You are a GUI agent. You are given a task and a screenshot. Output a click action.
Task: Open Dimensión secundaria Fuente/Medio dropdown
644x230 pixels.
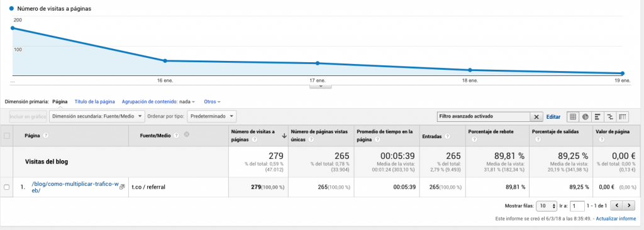click(97, 117)
